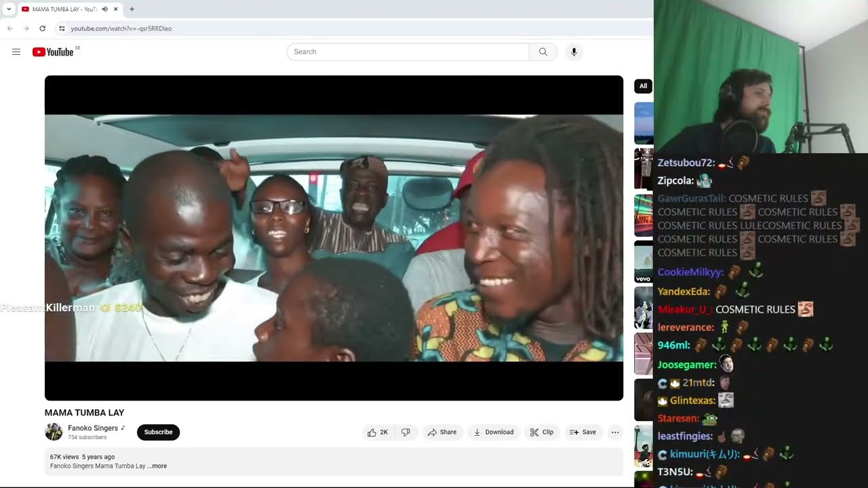Save the video to a playlist
Image resolution: width=868 pixels, height=488 pixels.
tap(583, 432)
